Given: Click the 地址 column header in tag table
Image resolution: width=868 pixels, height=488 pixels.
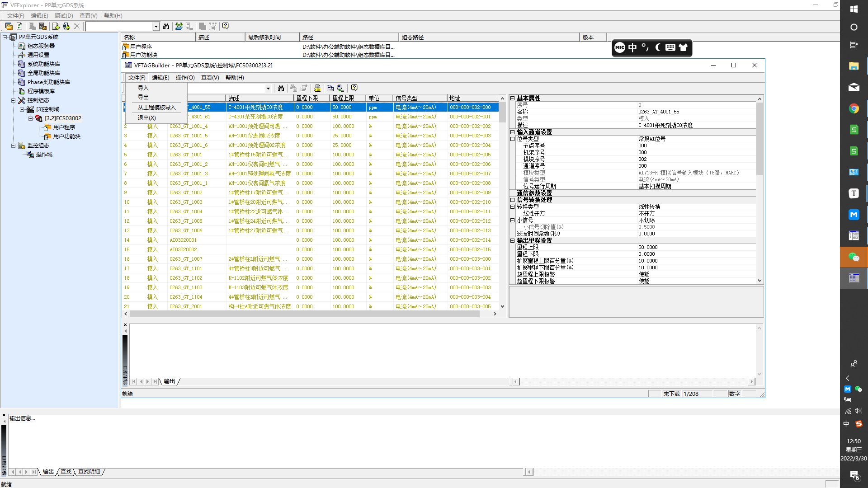Looking at the screenshot, I should pyautogui.click(x=473, y=98).
